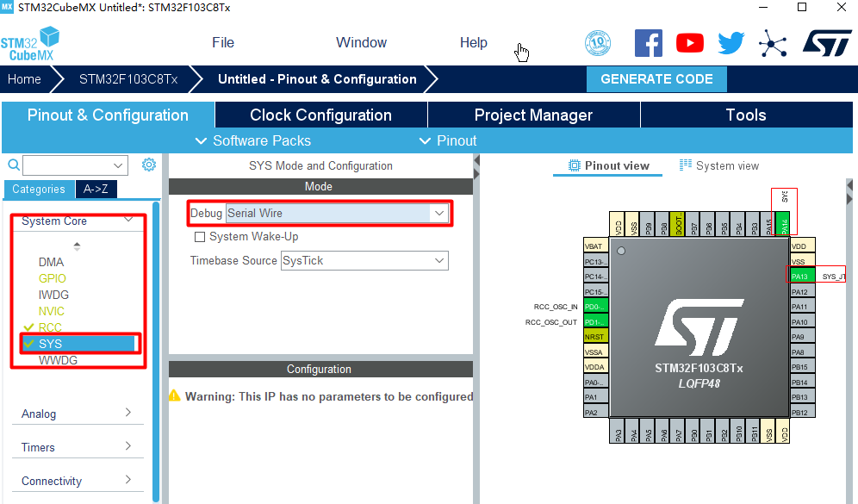Switch to System view
The width and height of the screenshot is (858, 504).
click(x=719, y=165)
